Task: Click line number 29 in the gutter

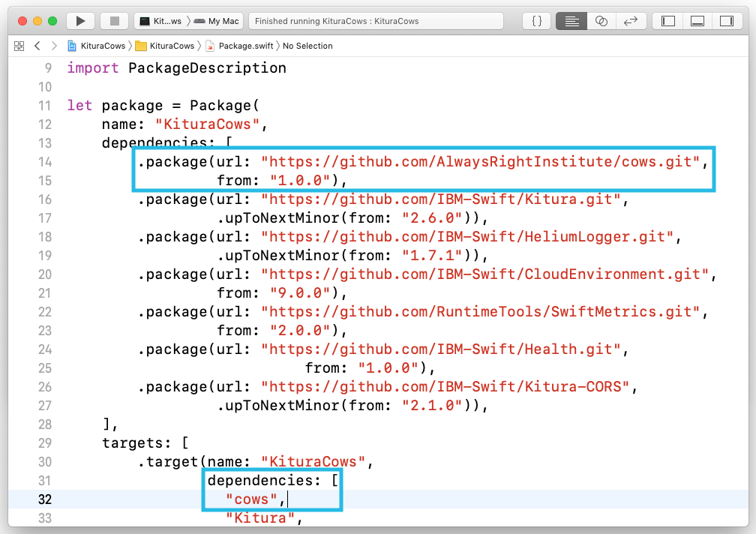Action: (x=45, y=443)
